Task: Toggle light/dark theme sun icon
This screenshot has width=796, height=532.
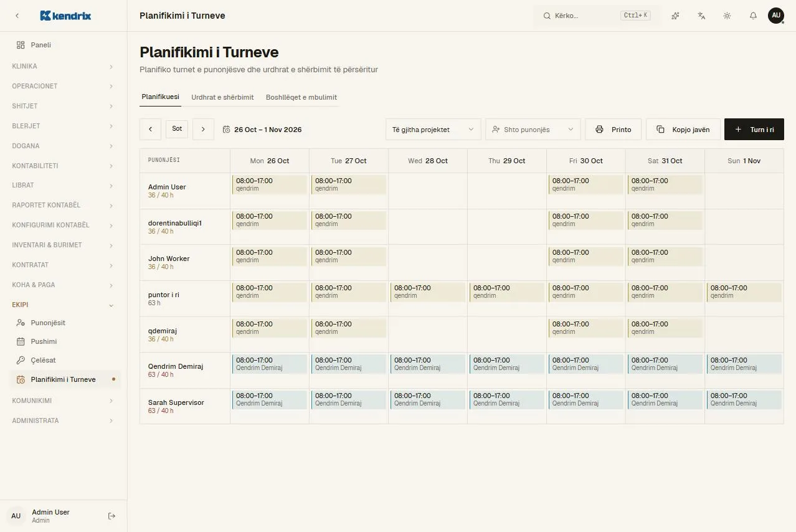Action: [727, 16]
